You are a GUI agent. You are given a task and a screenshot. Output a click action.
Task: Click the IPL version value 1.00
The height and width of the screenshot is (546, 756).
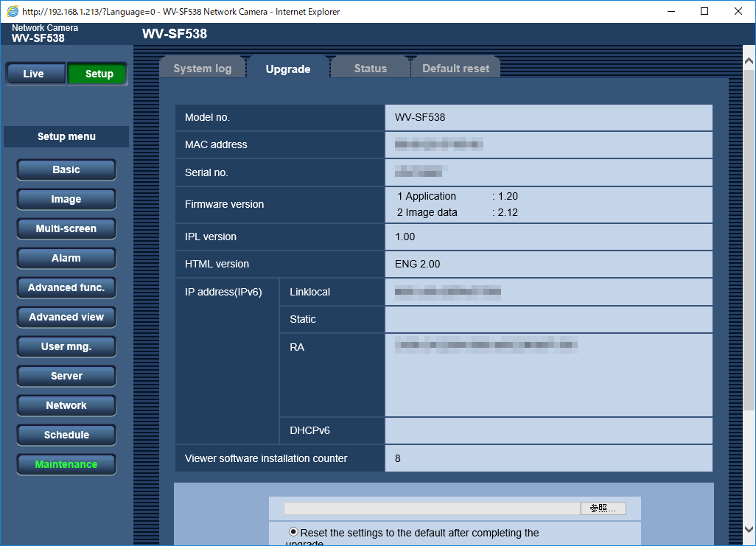coord(405,237)
